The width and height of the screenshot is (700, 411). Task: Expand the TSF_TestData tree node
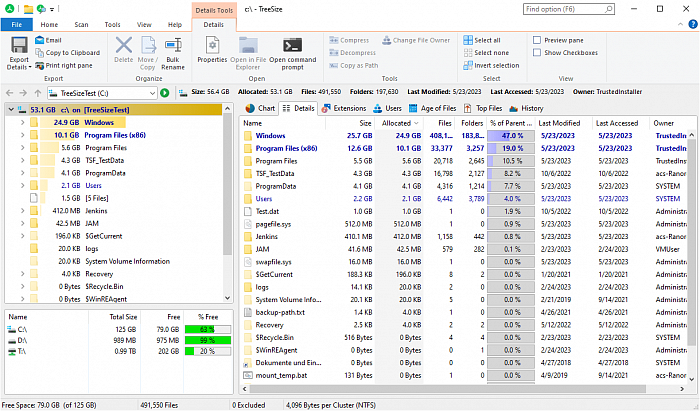click(22, 160)
